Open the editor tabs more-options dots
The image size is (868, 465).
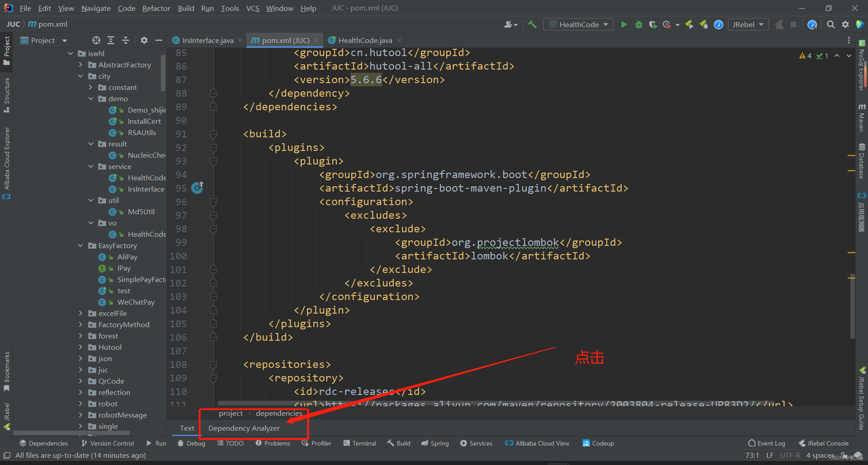pyautogui.click(x=849, y=40)
